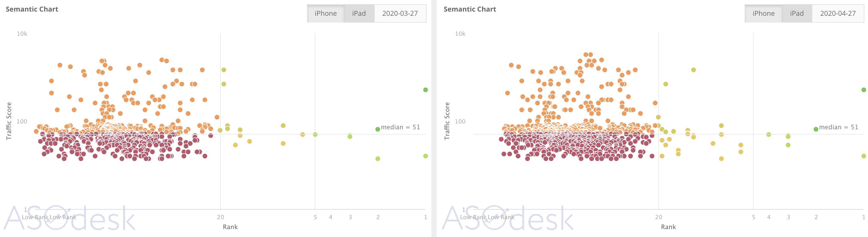
Task: Click the rank 3 dot in the left chart
Action: pos(350,137)
